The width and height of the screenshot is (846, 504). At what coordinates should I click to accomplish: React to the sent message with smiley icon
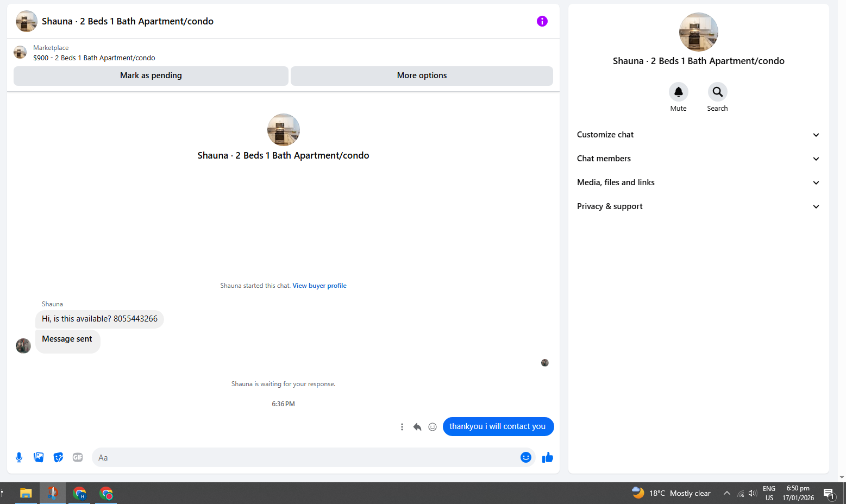pyautogui.click(x=433, y=427)
